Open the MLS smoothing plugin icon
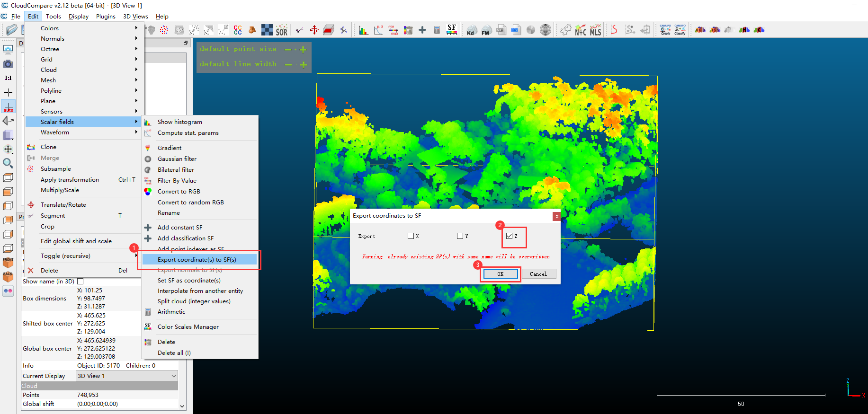This screenshot has width=868, height=414. (x=596, y=30)
